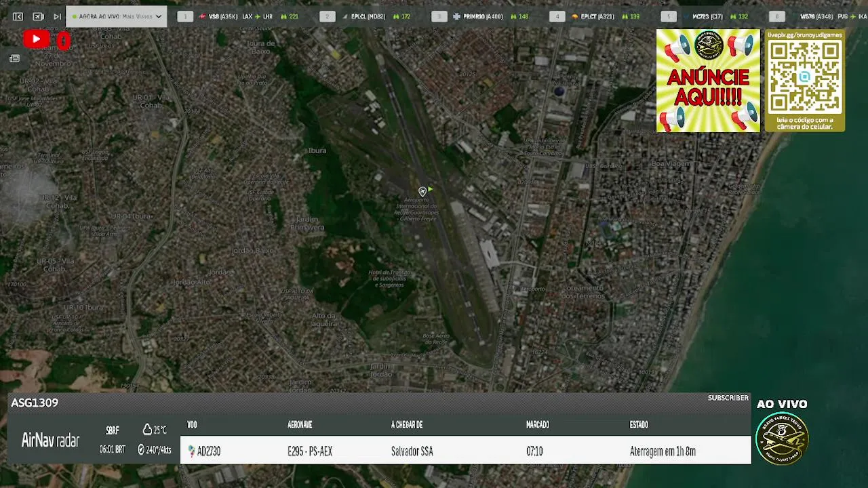Image resolution: width=868 pixels, height=488 pixels.
Task: Click flight number AD2730 in arrivals row
Action: click(x=209, y=451)
